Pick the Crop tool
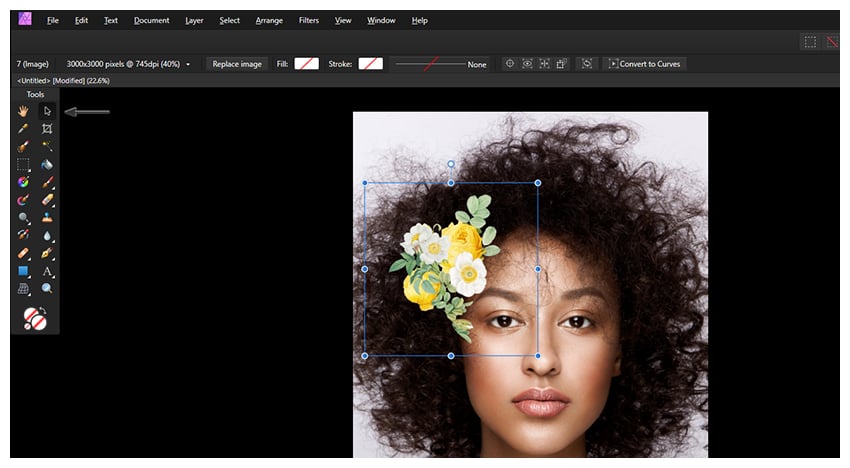Viewport: 850px width, 468px height. click(x=47, y=129)
